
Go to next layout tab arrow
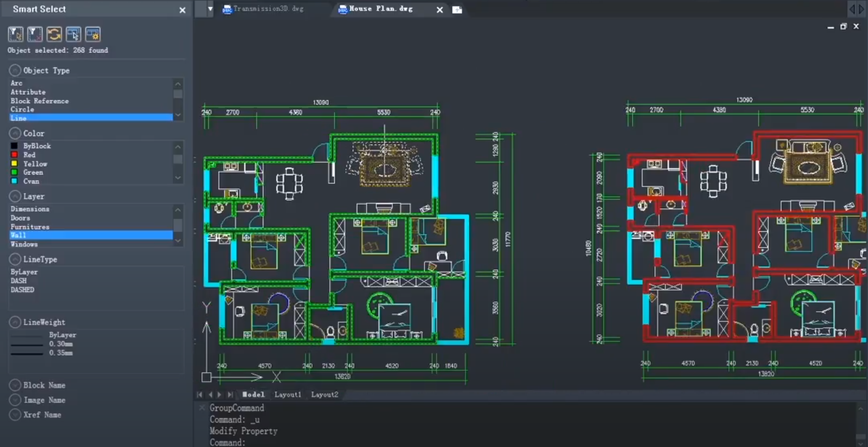click(220, 395)
